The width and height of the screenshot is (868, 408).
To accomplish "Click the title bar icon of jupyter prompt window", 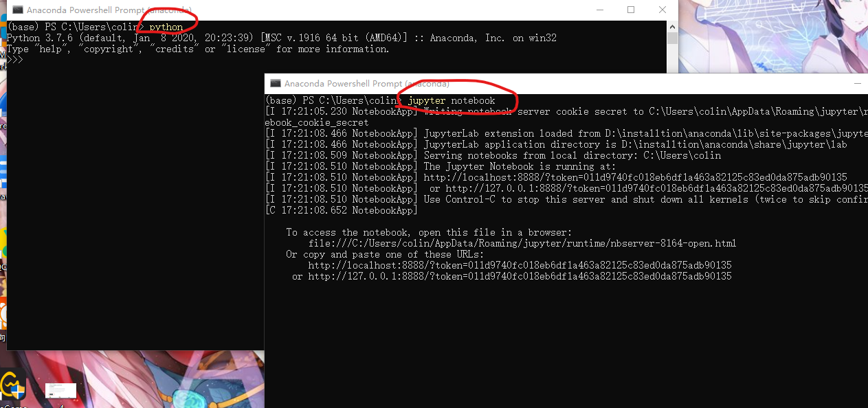I will pyautogui.click(x=276, y=83).
